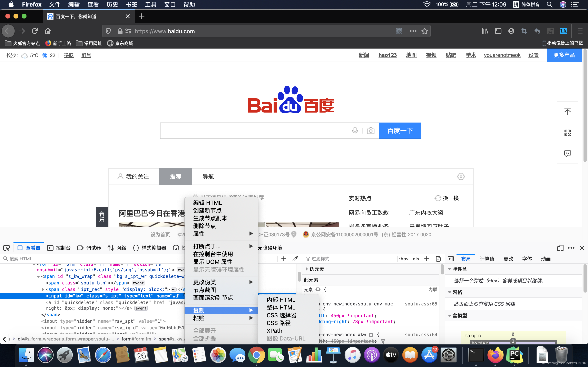Click the 百度一下 search button
The height and width of the screenshot is (367, 588).
[x=400, y=131]
